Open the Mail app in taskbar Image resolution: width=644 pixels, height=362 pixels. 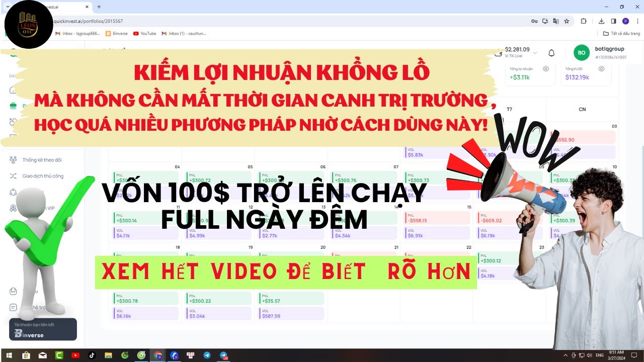[43, 355]
